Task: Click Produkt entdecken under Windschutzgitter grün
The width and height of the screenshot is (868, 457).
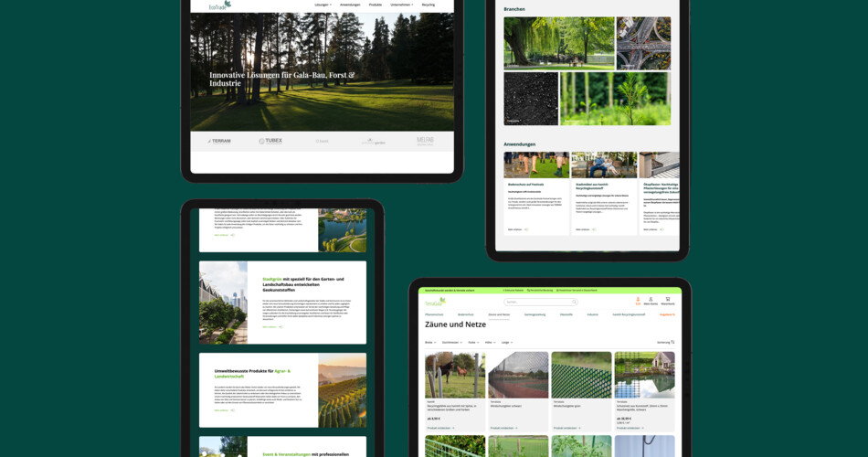Action: click(x=566, y=428)
